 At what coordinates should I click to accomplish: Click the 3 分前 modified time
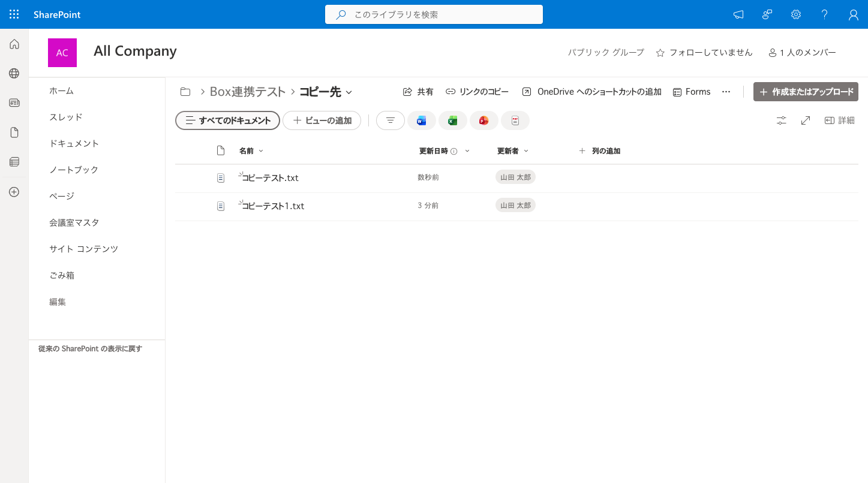pos(428,206)
